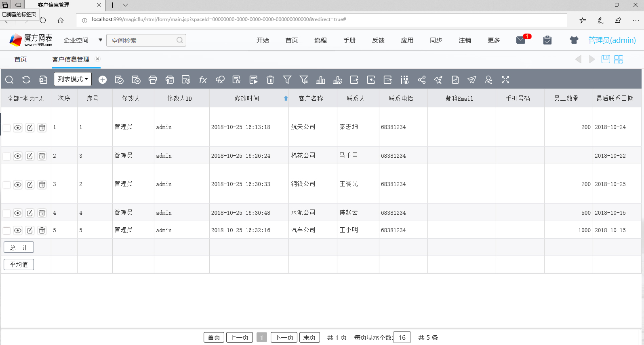Delete the 汽车公司 row
The width and height of the screenshot is (644, 345).
[x=42, y=231]
